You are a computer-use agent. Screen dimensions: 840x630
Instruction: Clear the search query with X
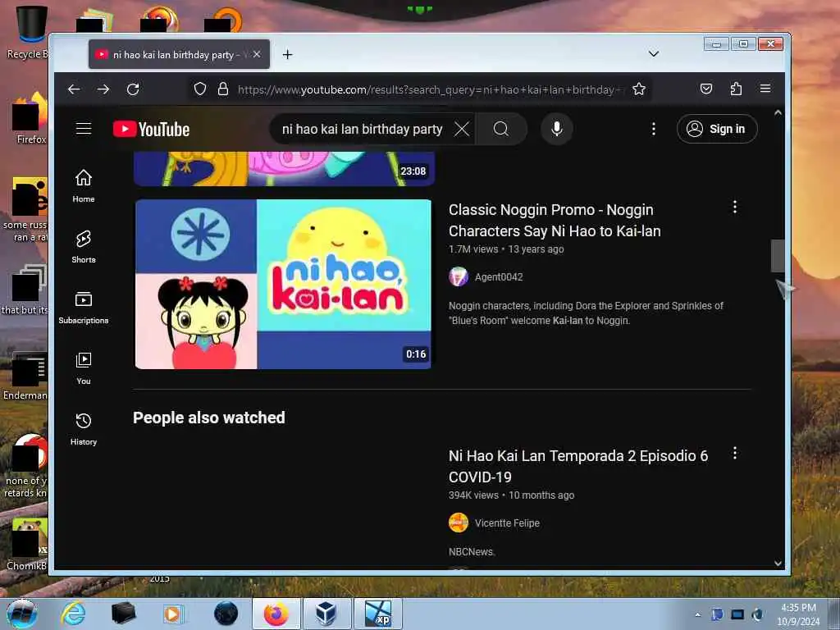click(x=462, y=129)
